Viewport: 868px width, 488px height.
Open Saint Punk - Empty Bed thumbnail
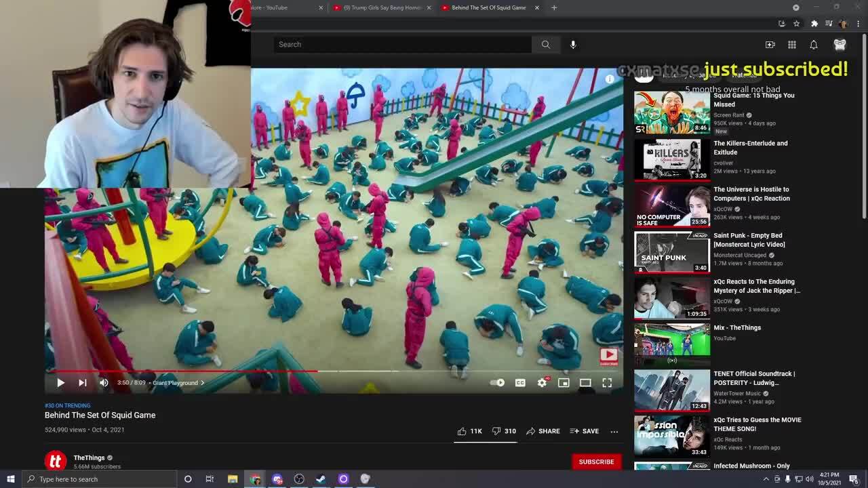[x=672, y=251]
